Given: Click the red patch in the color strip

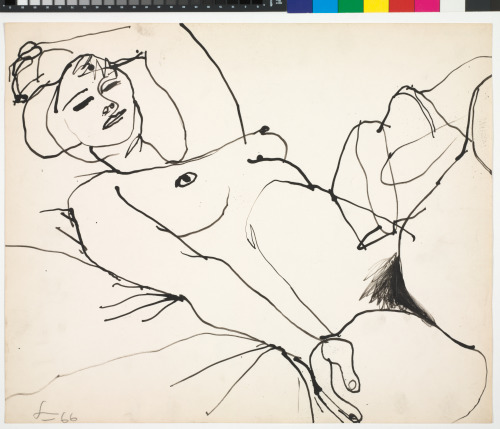Looking at the screenshot, I should (402, 6).
